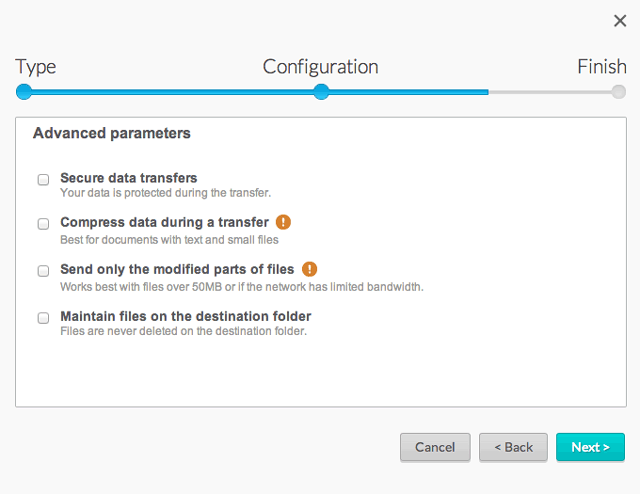Click the warning icon next to modified parts
Image resolution: width=640 pixels, height=494 pixels.
click(x=310, y=269)
